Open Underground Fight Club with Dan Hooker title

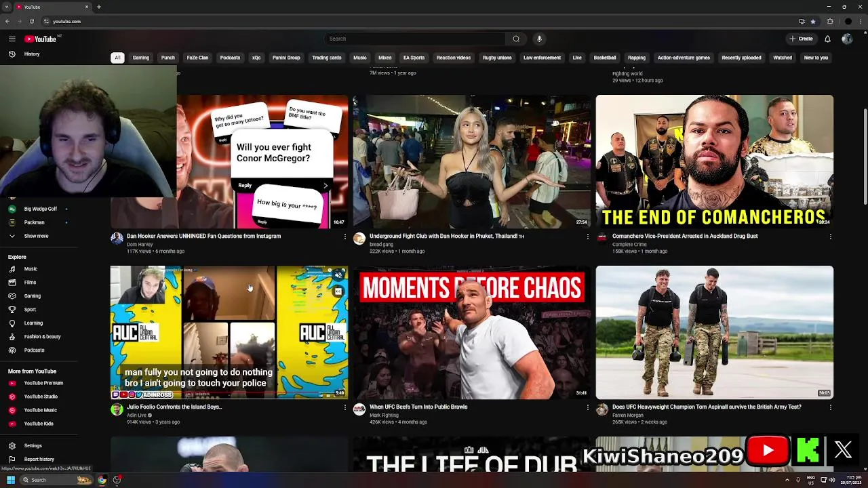click(x=447, y=236)
